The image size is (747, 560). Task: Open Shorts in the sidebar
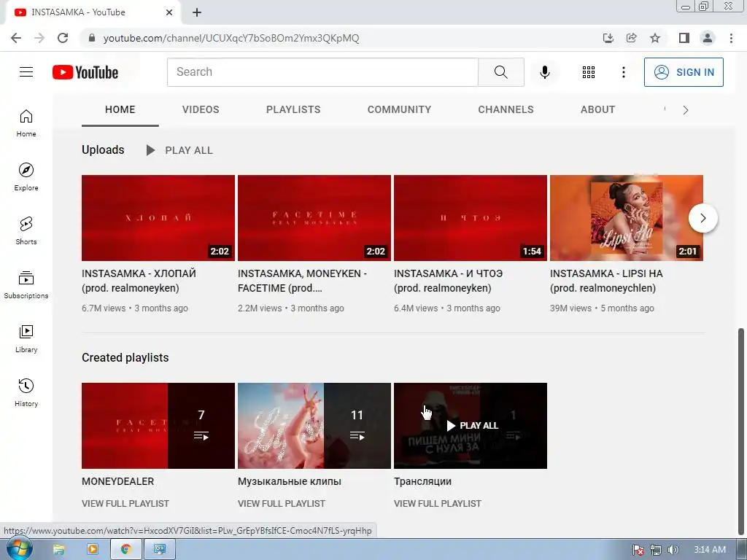pyautogui.click(x=26, y=231)
